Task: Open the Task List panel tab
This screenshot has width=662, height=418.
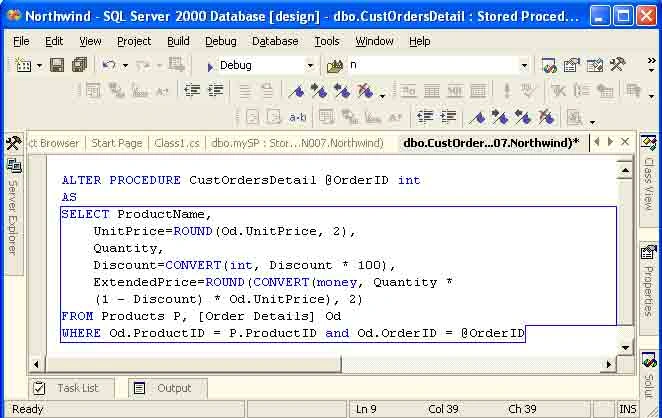Action: click(x=71, y=388)
